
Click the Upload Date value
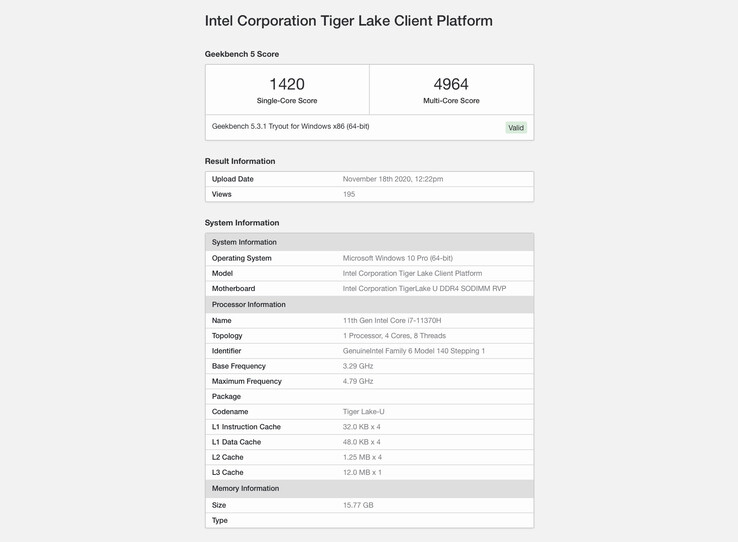[393, 179]
